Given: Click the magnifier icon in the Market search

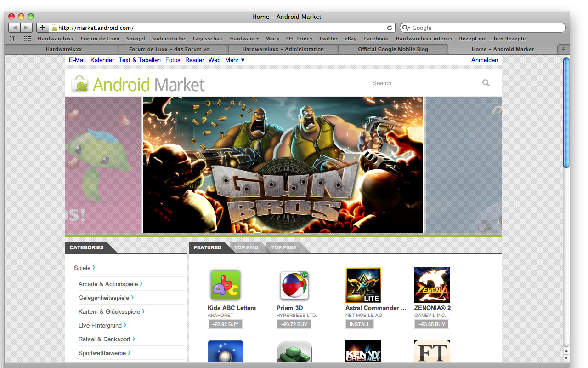Looking at the screenshot, I should [486, 83].
